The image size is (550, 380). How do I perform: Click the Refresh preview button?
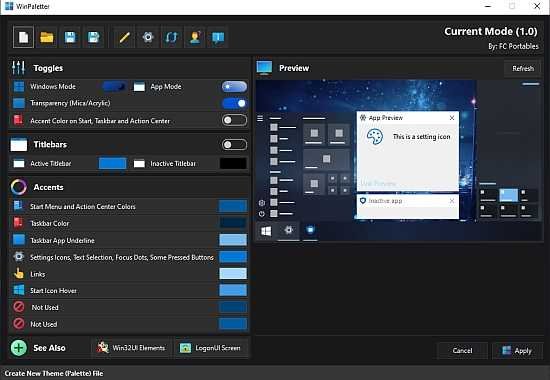coord(523,68)
